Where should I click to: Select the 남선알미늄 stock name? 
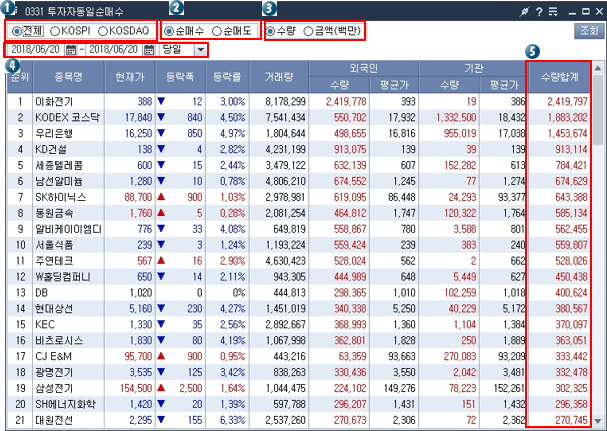(x=59, y=181)
